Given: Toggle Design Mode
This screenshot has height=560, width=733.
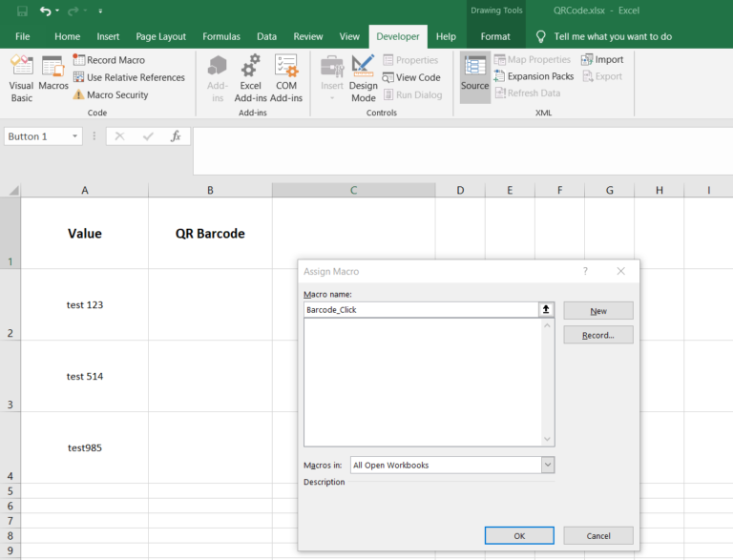Looking at the screenshot, I should [363, 78].
